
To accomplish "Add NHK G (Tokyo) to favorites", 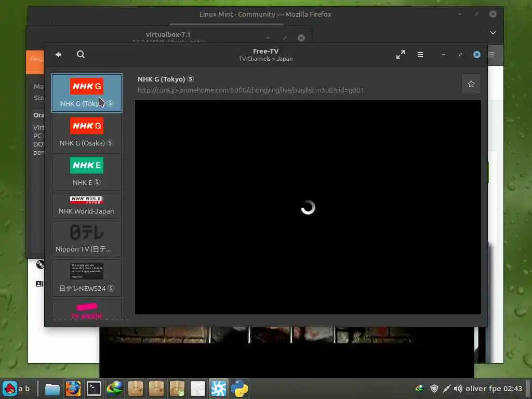I will click(471, 84).
